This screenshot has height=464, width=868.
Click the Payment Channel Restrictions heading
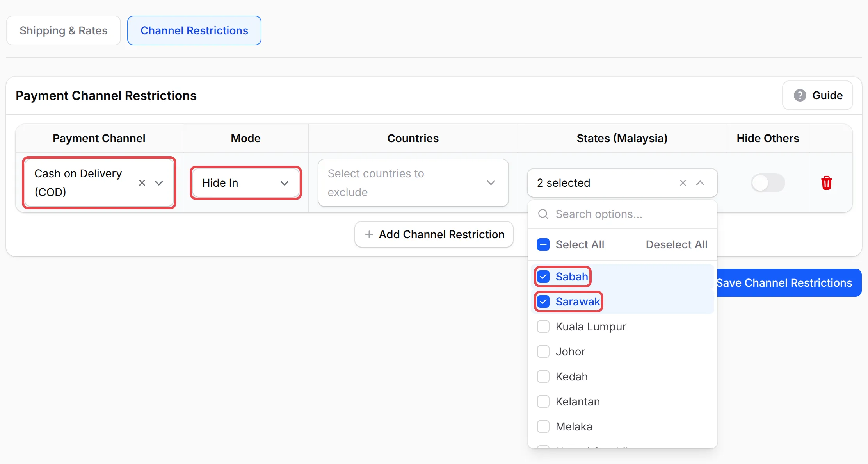106,96
